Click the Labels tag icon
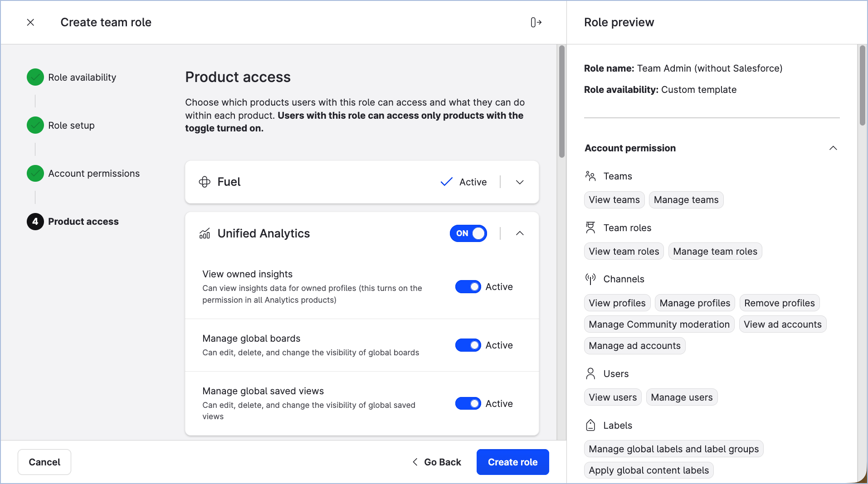The width and height of the screenshot is (868, 484). 590,425
